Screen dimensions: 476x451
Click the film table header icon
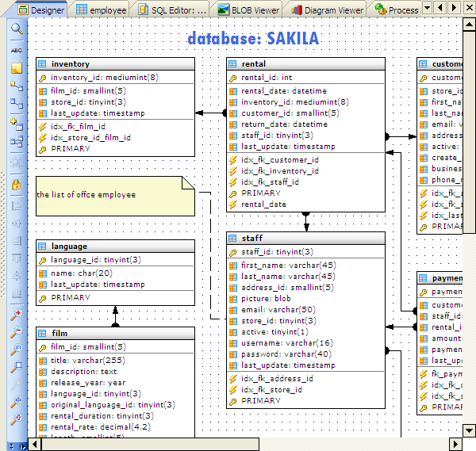42,334
